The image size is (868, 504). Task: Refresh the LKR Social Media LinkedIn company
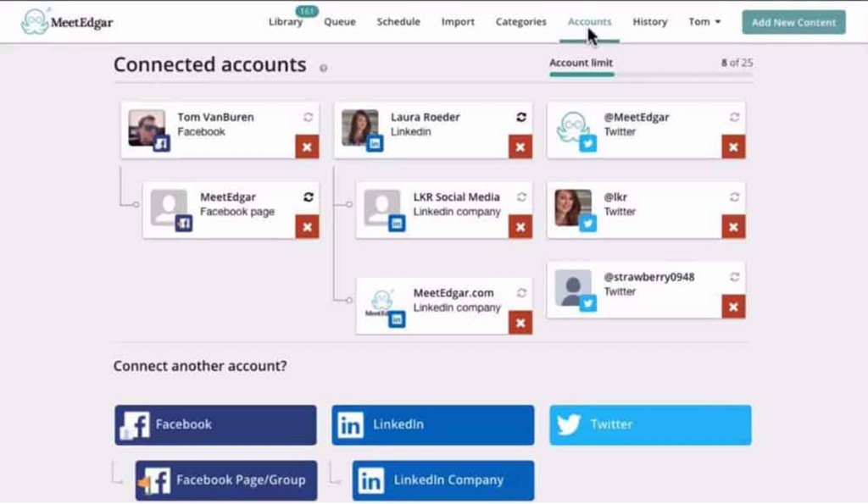520,197
